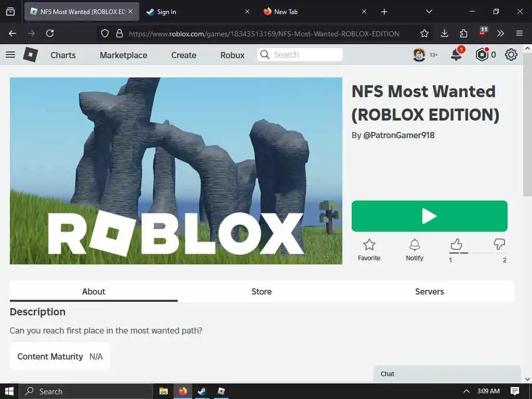Open Firefox downloads panel
Screen dimensions: 532x399
point(445,33)
